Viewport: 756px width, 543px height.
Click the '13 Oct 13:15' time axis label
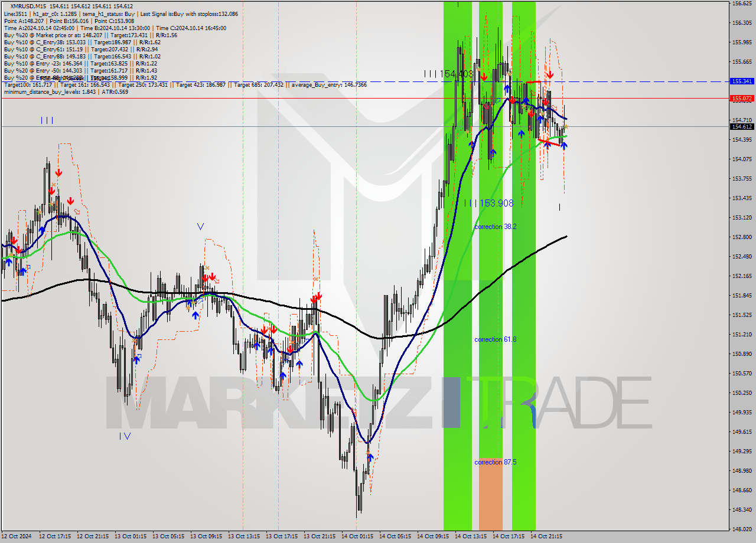coord(244,537)
